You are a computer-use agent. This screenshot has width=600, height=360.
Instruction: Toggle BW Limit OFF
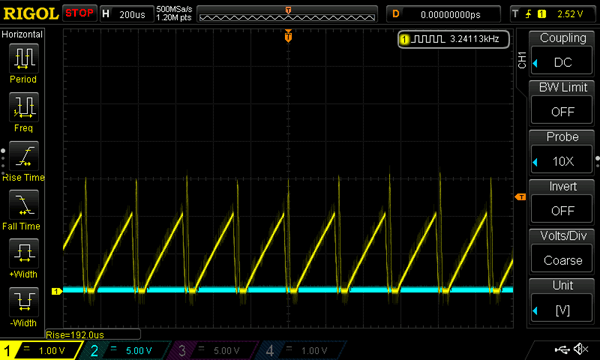[x=562, y=103]
